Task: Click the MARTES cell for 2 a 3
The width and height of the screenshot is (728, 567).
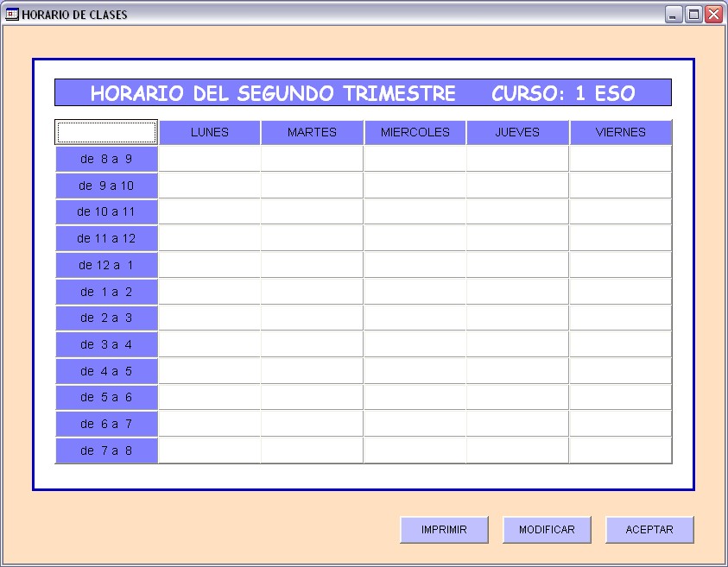Action: click(x=312, y=318)
